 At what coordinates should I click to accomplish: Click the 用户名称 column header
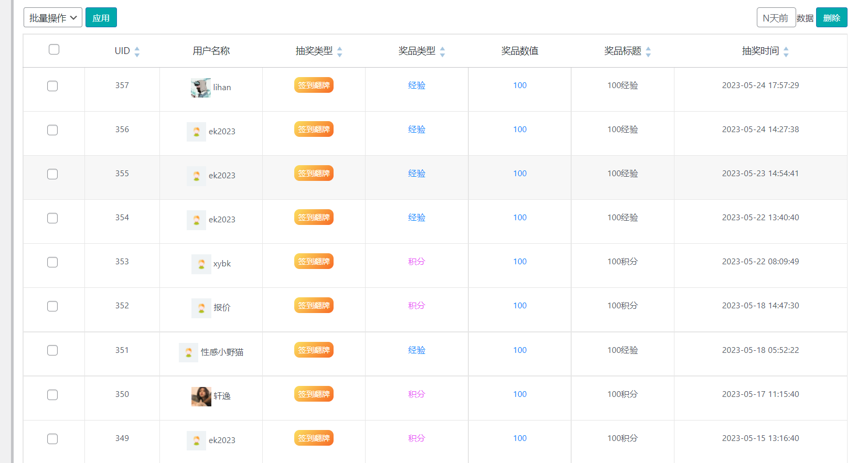(x=211, y=51)
